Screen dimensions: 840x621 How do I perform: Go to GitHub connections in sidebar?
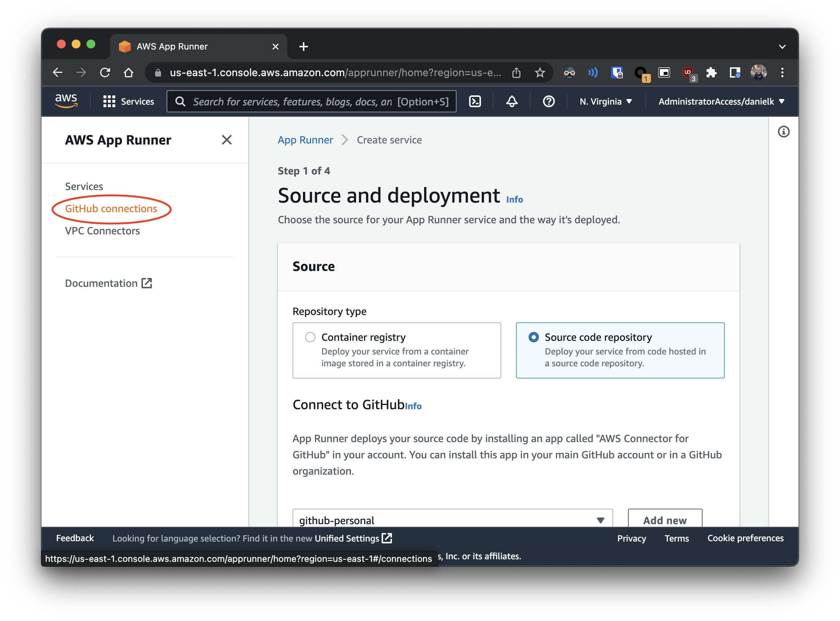coord(111,208)
